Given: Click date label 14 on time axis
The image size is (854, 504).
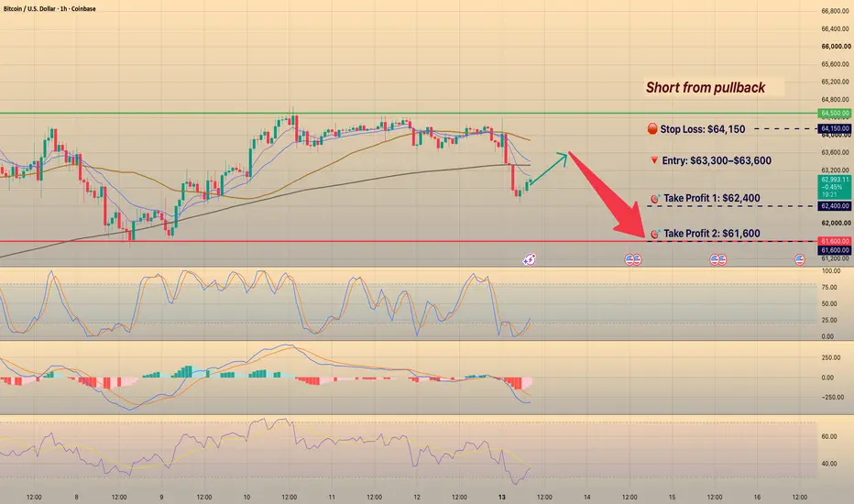Looking at the screenshot, I should (587, 497).
